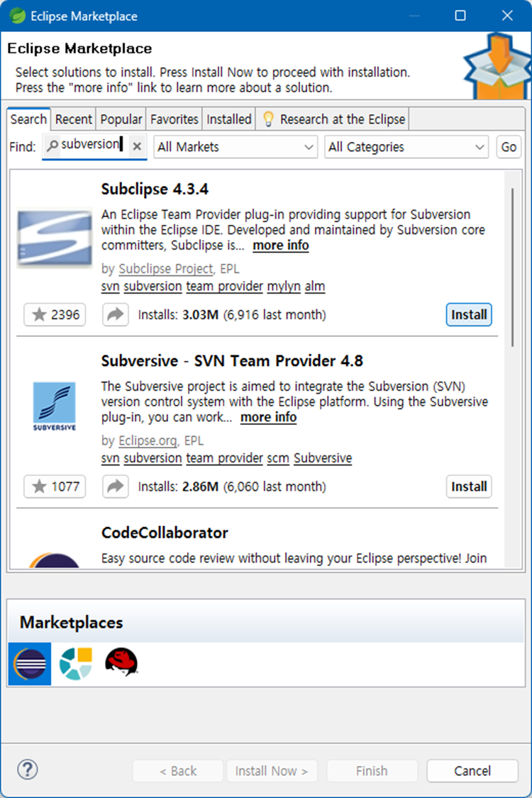
Task: Open the Eclipse.org author link
Action: pos(148,440)
